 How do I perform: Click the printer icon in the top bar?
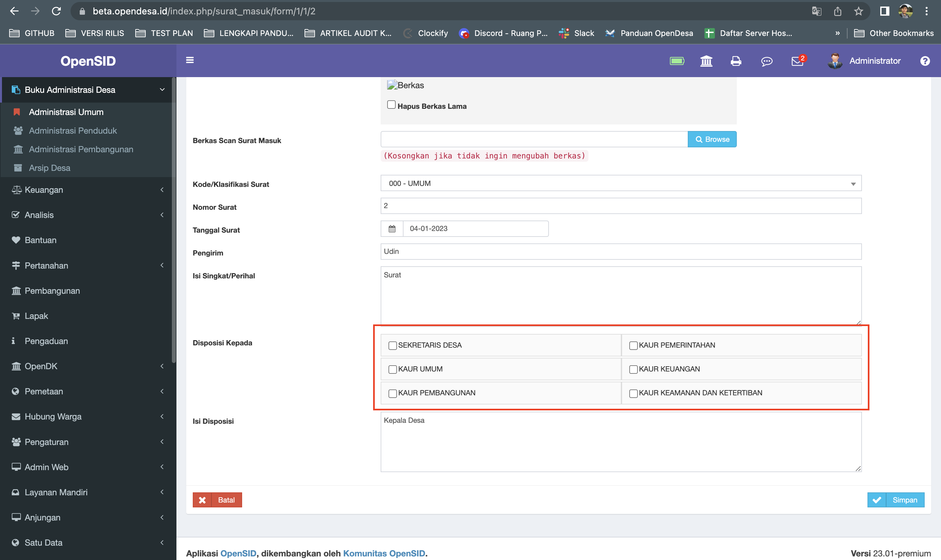(736, 61)
